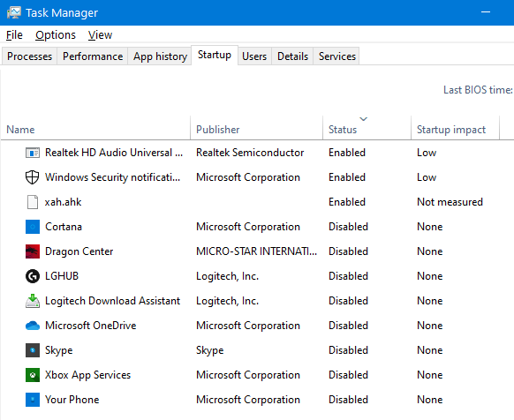Select the Xbox App Services name
Viewport: 514px width, 420px height.
click(x=87, y=375)
